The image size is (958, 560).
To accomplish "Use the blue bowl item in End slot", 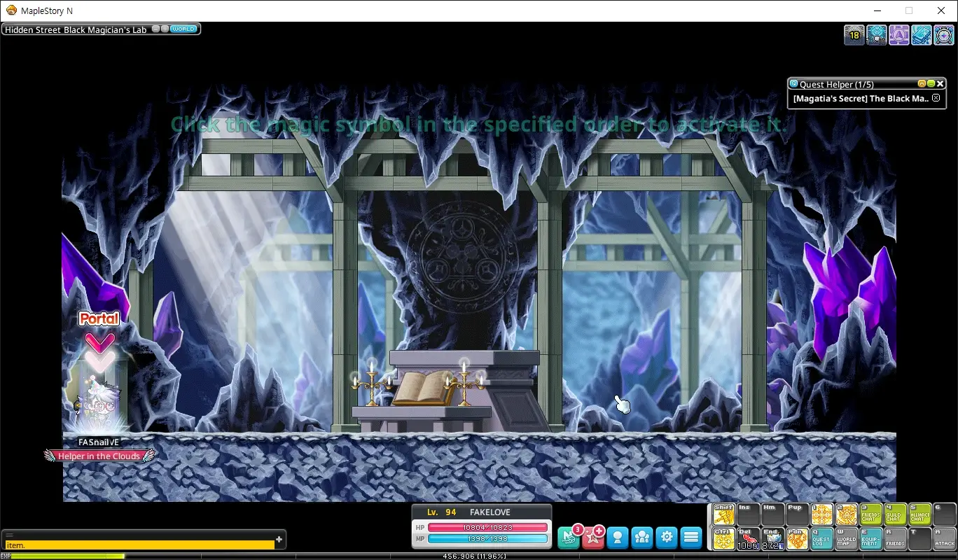I will (772, 539).
